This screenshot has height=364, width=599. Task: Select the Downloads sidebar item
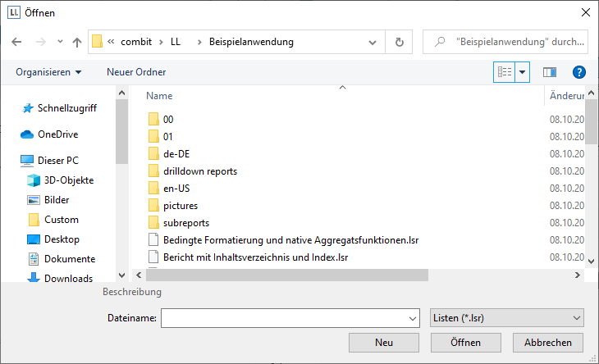point(68,279)
